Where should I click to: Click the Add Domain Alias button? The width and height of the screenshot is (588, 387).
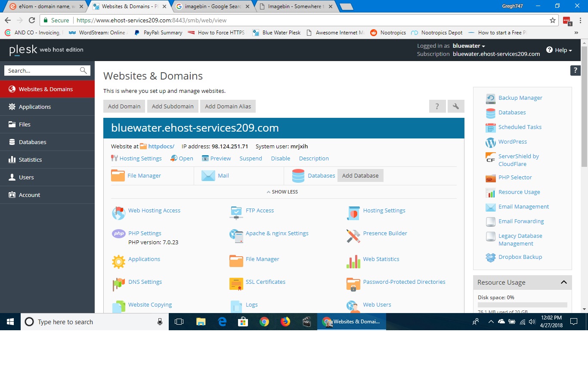click(x=228, y=106)
